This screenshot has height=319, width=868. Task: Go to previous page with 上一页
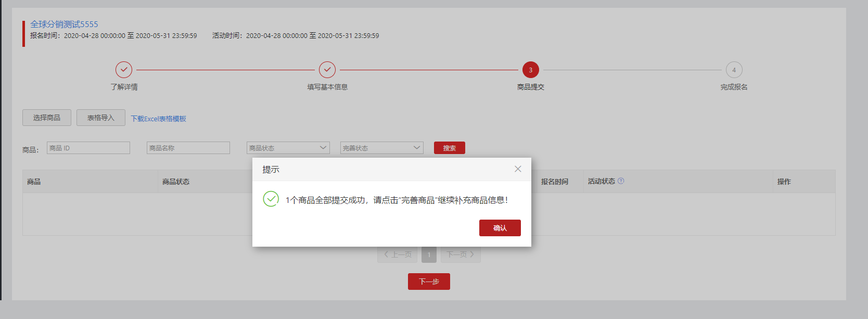[398, 254]
